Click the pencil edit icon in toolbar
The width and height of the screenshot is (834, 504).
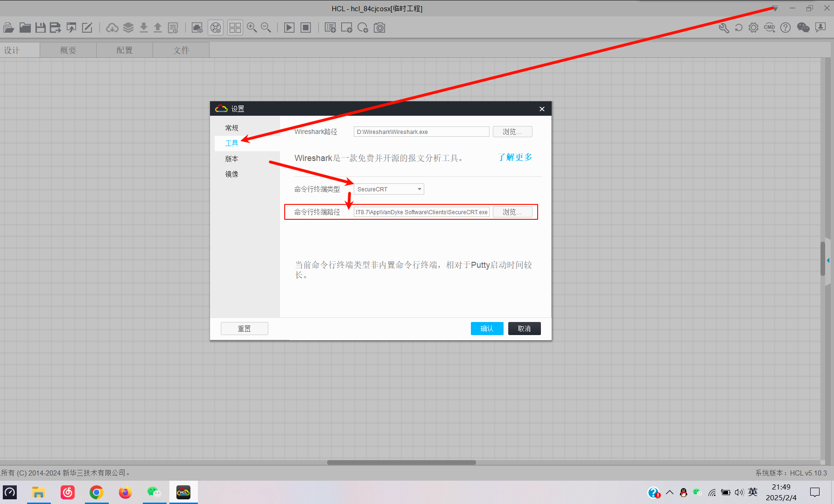coord(87,28)
